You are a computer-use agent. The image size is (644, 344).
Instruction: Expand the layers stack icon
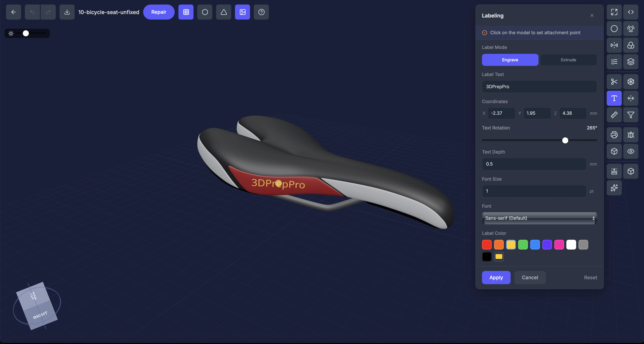click(x=631, y=62)
